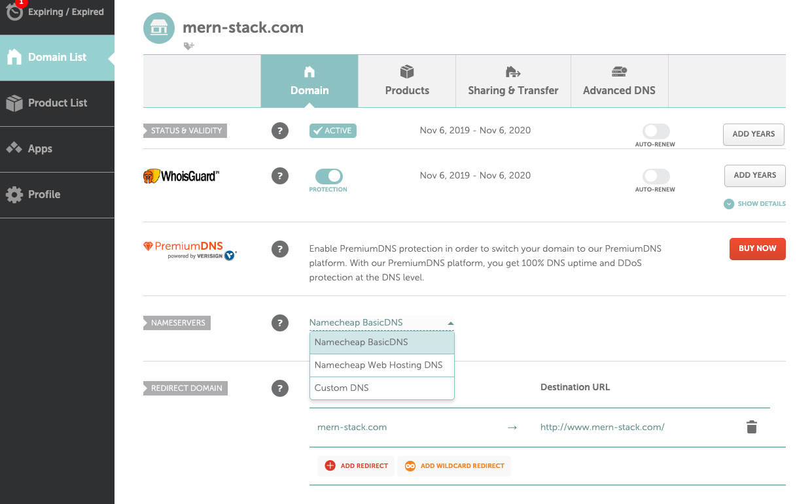Open the Sharing & Transfer tab
Viewport: 812px width, 504px height.
(x=513, y=81)
